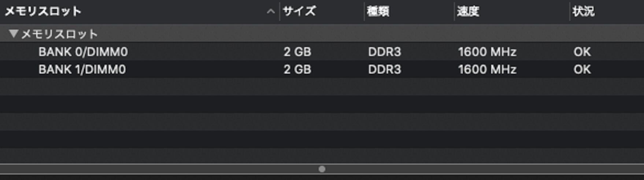Click the 2 GB size of BANK 1/DIMM0

(297, 69)
